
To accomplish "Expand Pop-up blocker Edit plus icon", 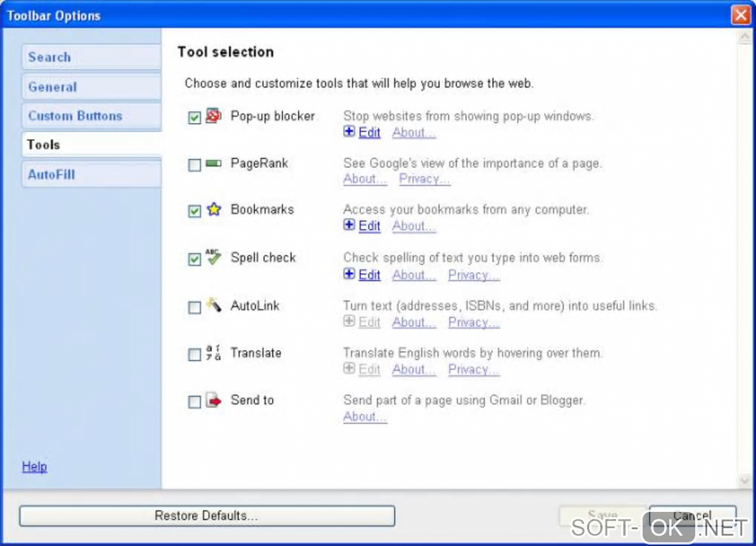I will click(349, 131).
